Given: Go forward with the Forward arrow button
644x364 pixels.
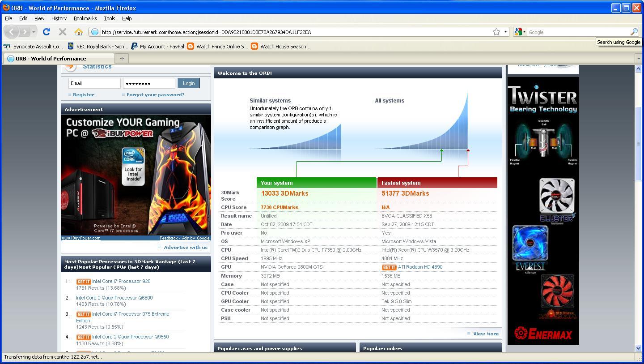Looking at the screenshot, I should click(25, 32).
